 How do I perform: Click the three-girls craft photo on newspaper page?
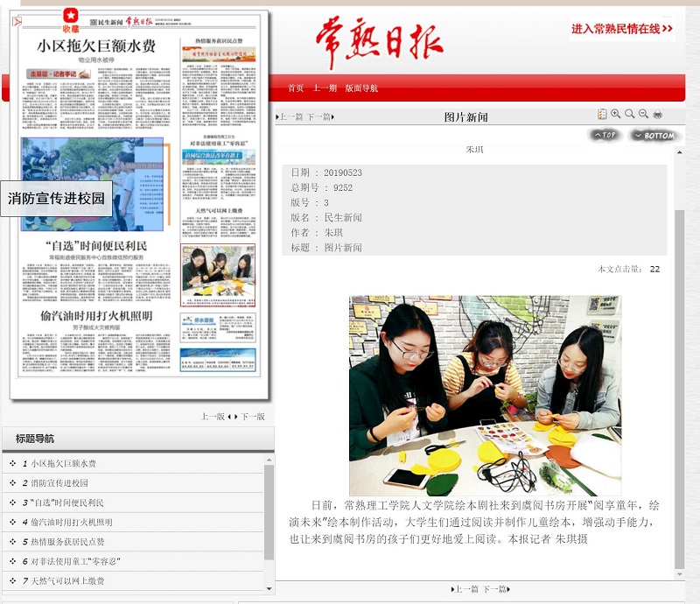218,275
